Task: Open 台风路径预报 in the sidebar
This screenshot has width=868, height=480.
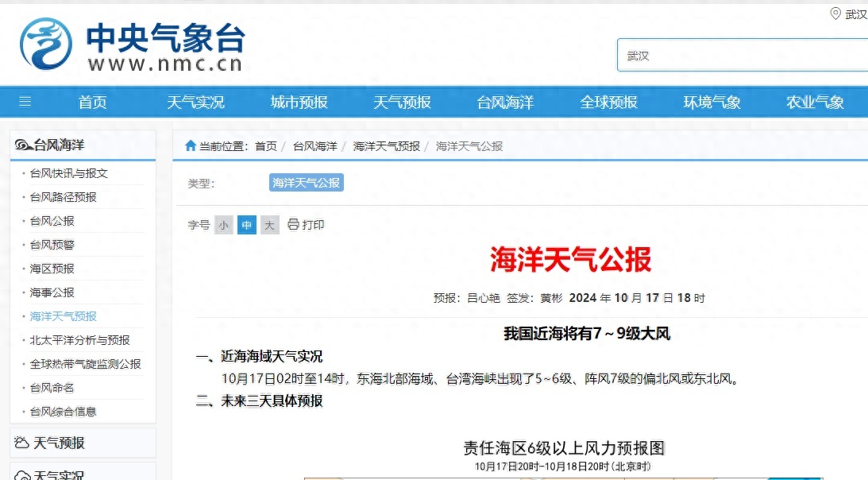Action: tap(63, 197)
